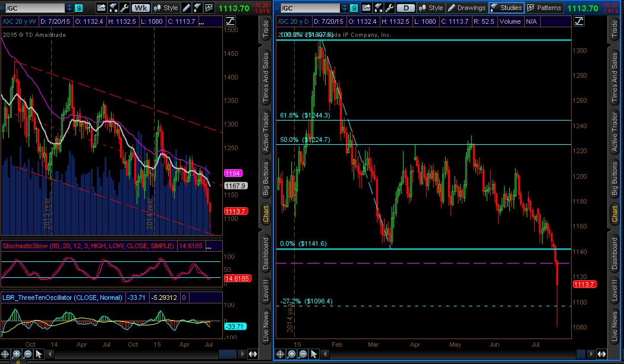Click the pan crosshair icon below the left chart
This screenshot has width=624, height=364.
(5, 354)
